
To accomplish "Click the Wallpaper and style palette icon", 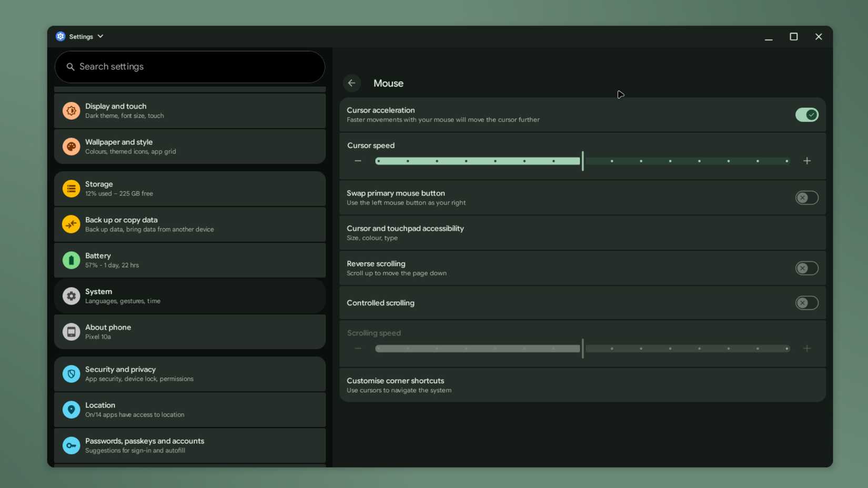I will 72,146.
